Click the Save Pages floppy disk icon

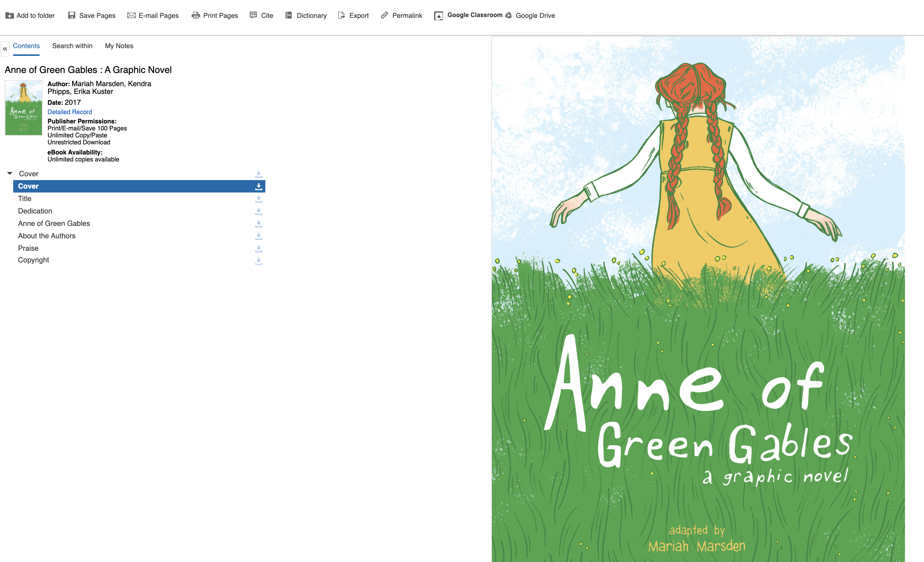point(72,15)
